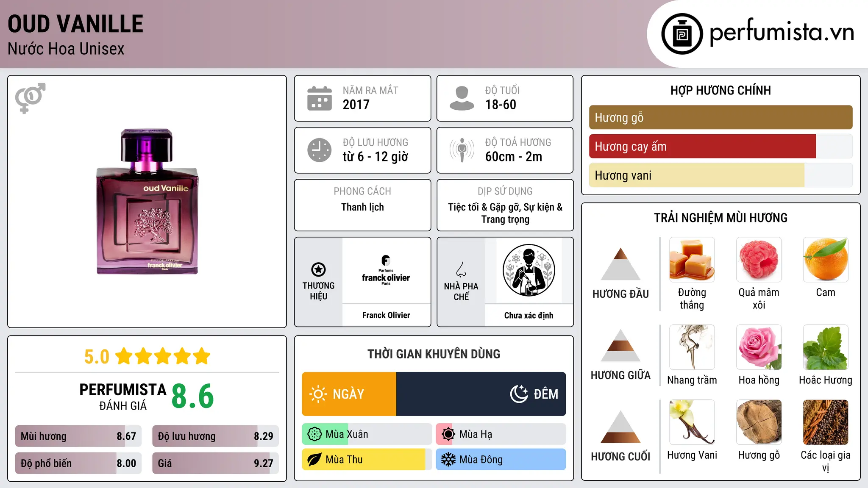Click the middle-note pyramid icon
The width and height of the screenshot is (868, 488).
620,345
